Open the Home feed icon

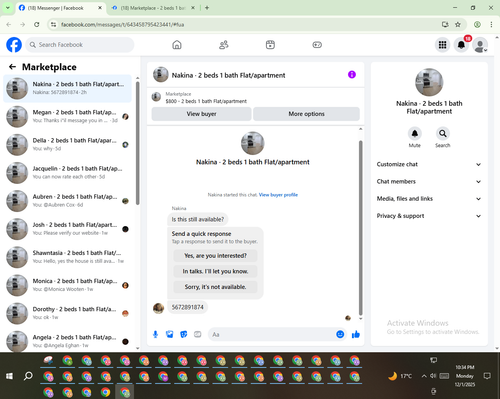point(177,45)
